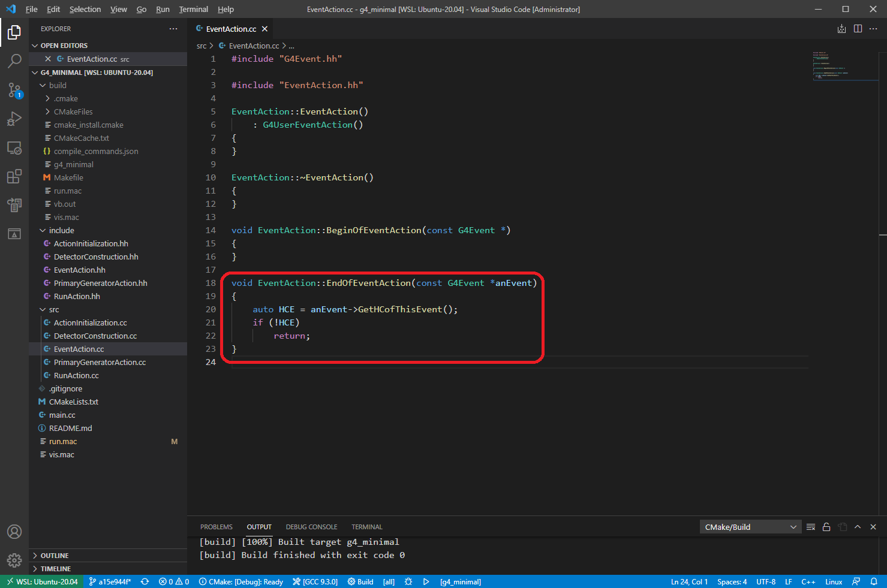Screen dimensions: 887x588
Task: Toggle the output panel scroll lock
Action: (x=826, y=527)
